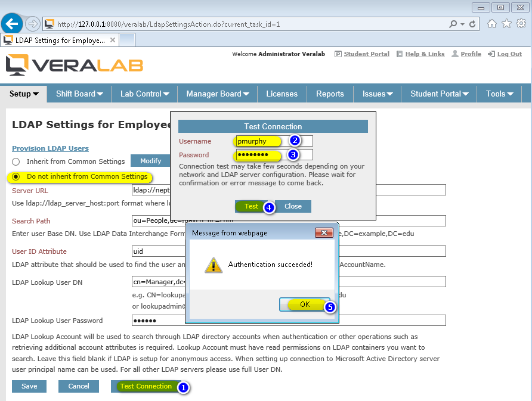Click the browser Back arrow button

[x=12, y=24]
